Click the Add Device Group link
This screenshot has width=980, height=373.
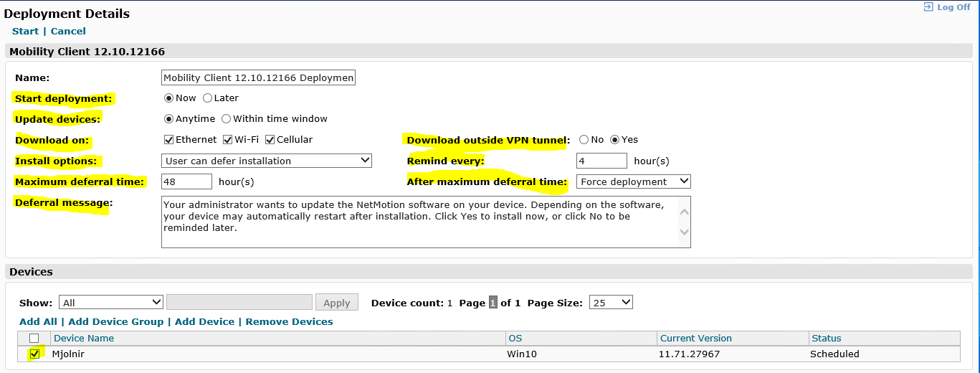click(x=115, y=322)
